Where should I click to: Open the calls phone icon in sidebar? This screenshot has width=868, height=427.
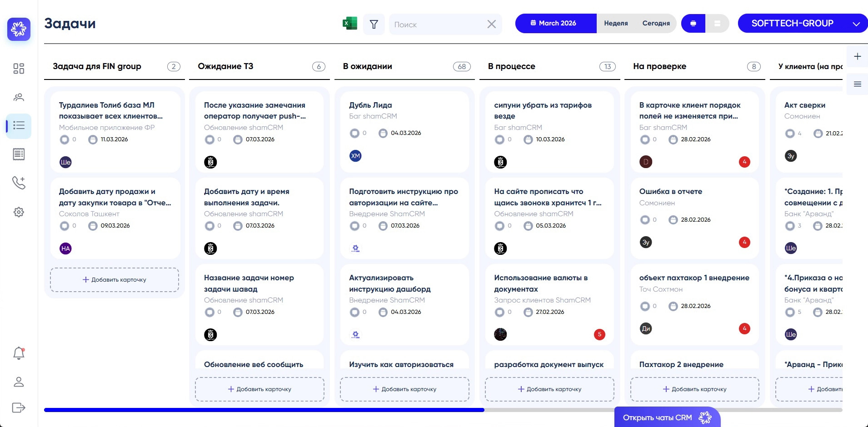(x=19, y=183)
